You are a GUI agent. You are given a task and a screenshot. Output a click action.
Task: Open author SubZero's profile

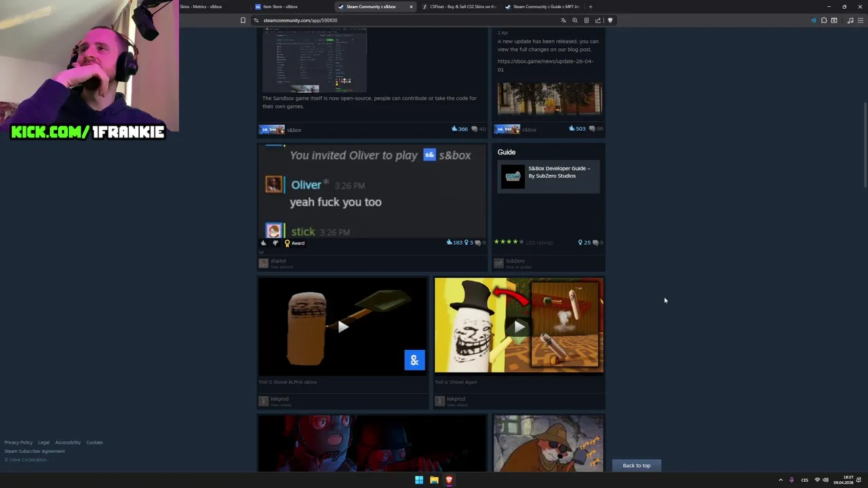click(515, 261)
